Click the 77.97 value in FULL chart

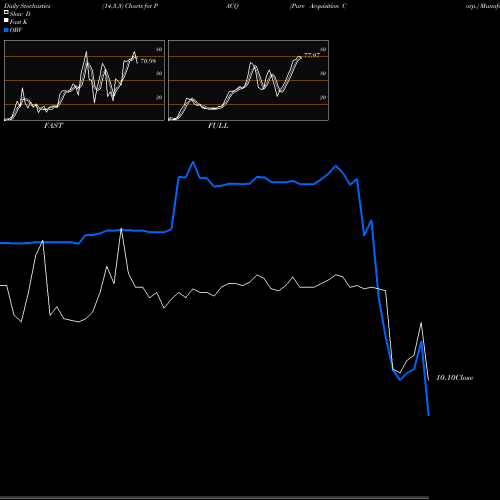click(312, 55)
